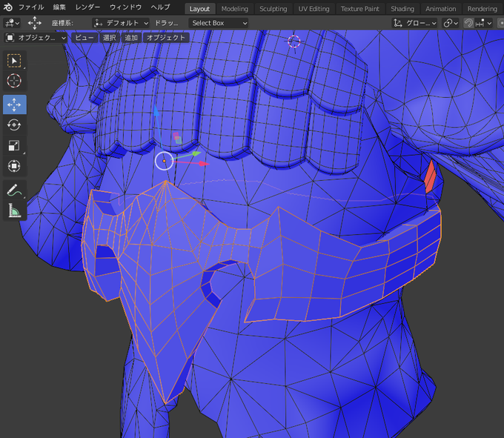
Task: Switch to the Modeling workspace tab
Action: (x=235, y=9)
